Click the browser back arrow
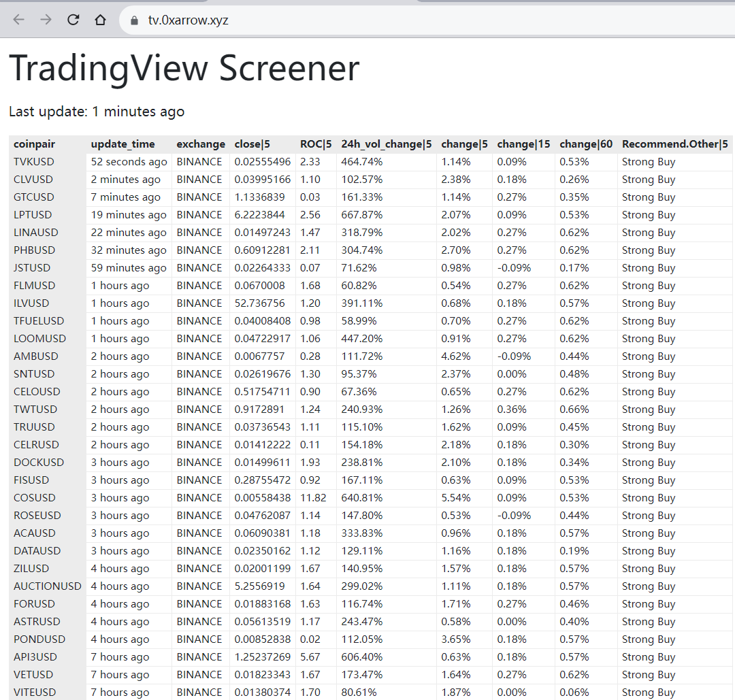Viewport: 735px width, 700px height. click(19, 20)
